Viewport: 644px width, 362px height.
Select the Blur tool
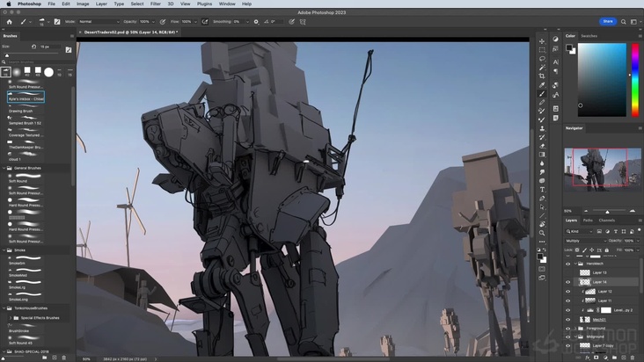coord(542,163)
